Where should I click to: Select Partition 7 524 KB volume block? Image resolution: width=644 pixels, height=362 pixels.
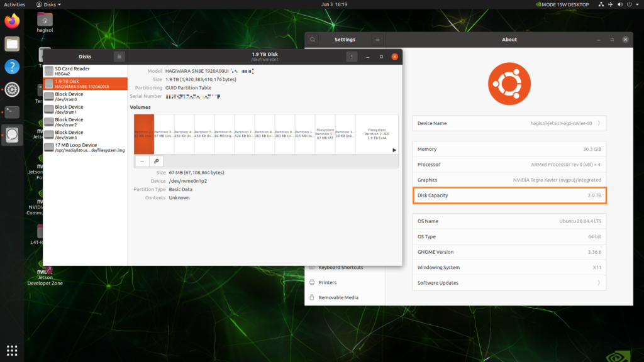click(x=245, y=134)
